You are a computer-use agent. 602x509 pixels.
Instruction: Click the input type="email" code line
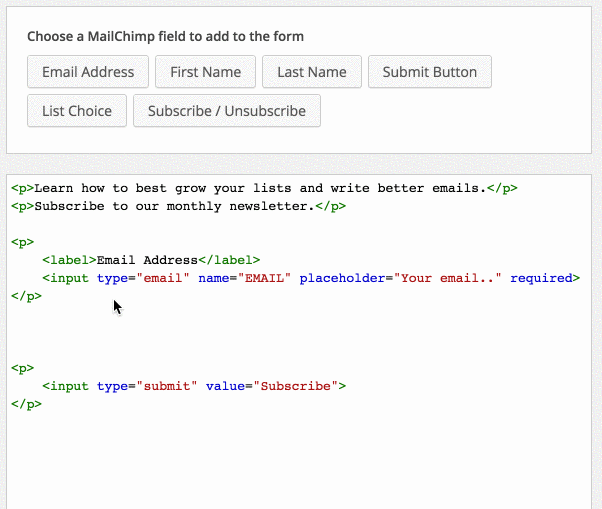click(x=311, y=278)
